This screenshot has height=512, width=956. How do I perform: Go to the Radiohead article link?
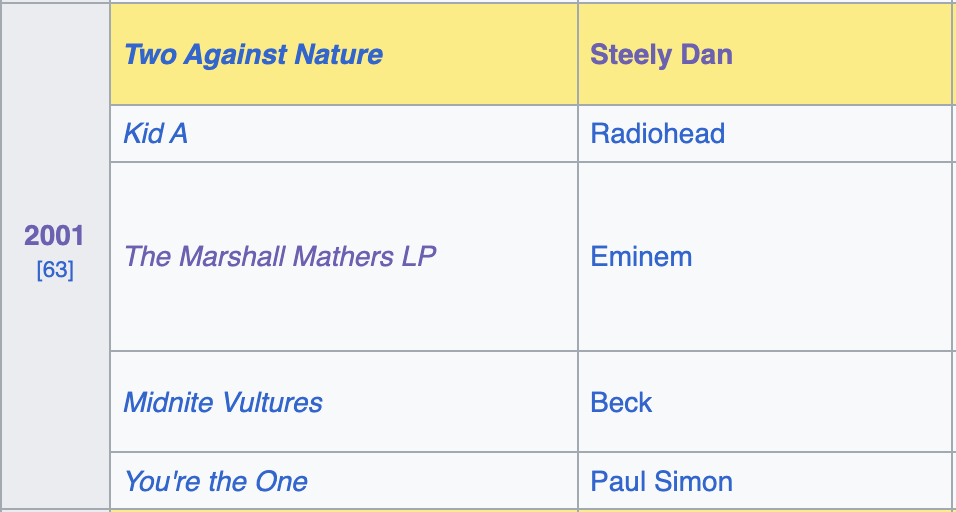(x=657, y=133)
